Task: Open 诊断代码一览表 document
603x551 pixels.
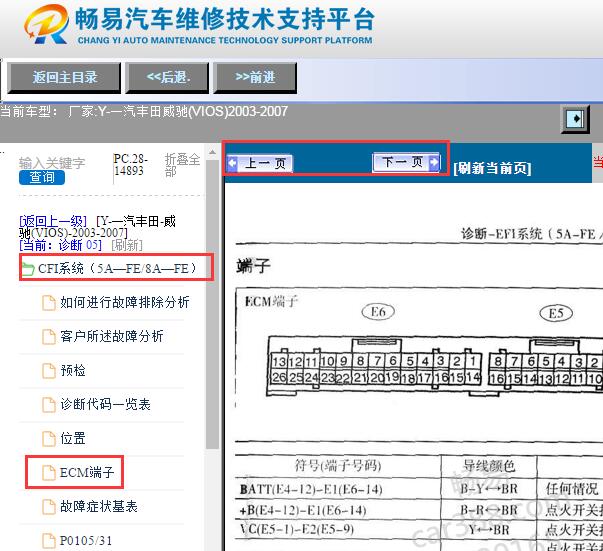Action: click(105, 405)
